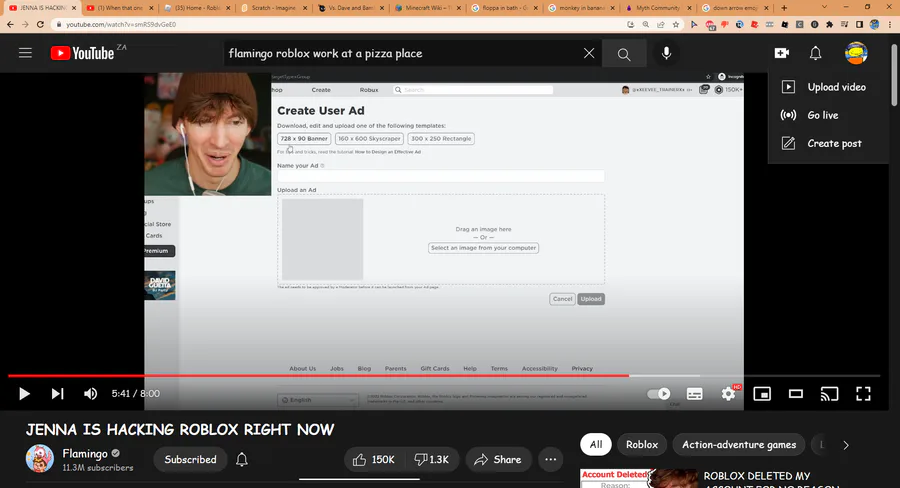Go forward with browser forward arrow
Viewport: 900px width, 488px height.
[25, 25]
